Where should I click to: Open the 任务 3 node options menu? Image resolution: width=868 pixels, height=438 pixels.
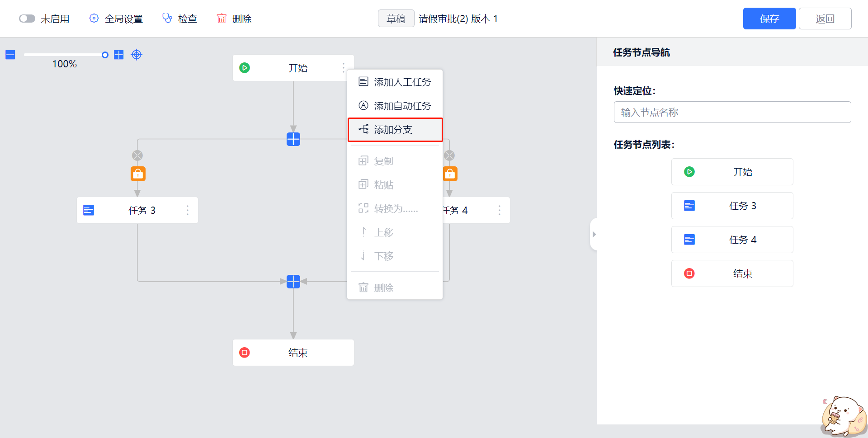pyautogui.click(x=188, y=210)
